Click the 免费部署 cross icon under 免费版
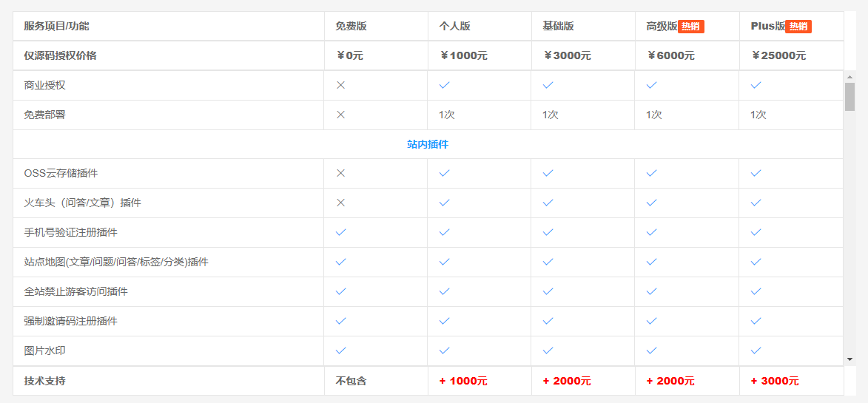This screenshot has width=868, height=403. pyautogui.click(x=341, y=115)
